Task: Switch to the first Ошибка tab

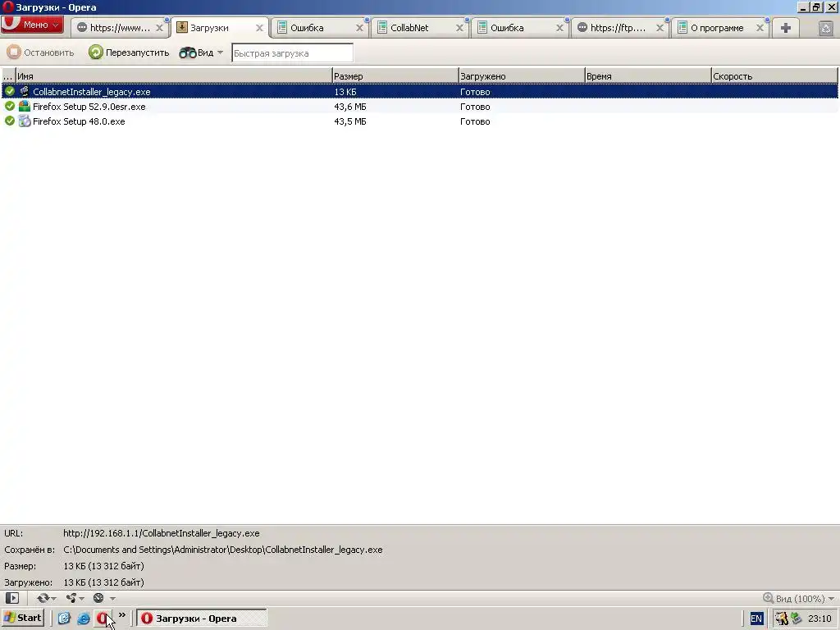Action: (x=320, y=28)
